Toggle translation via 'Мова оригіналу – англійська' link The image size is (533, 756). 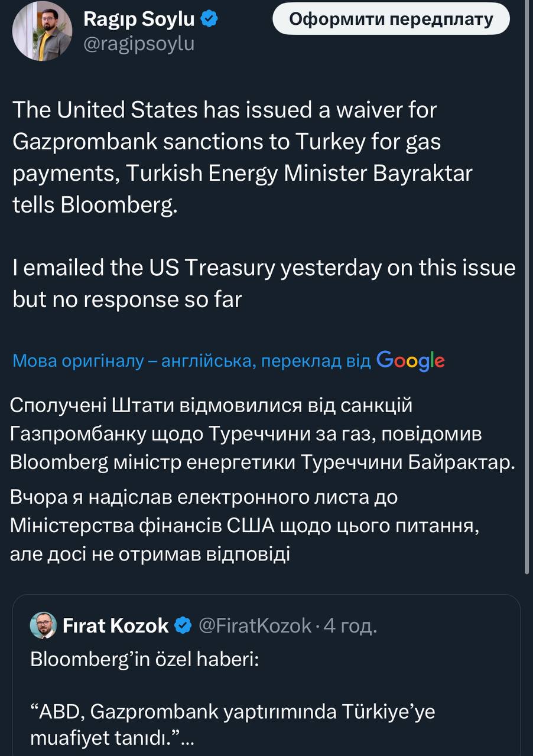(191, 360)
